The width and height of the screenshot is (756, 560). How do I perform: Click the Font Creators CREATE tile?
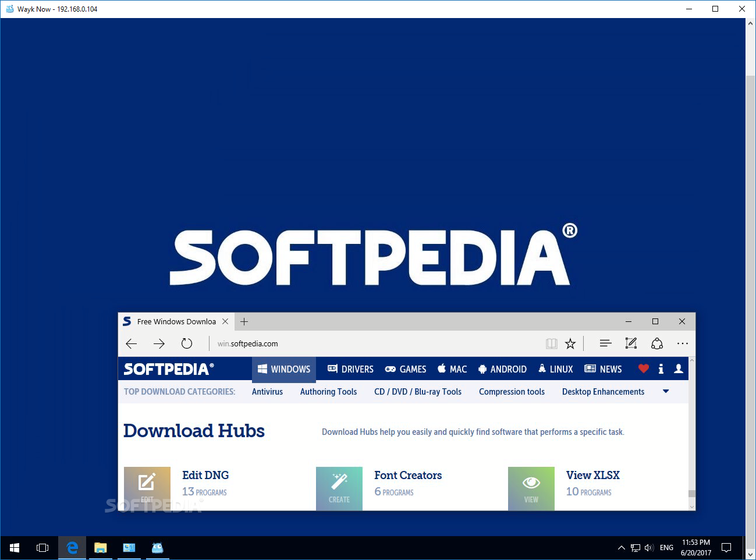[x=339, y=488]
